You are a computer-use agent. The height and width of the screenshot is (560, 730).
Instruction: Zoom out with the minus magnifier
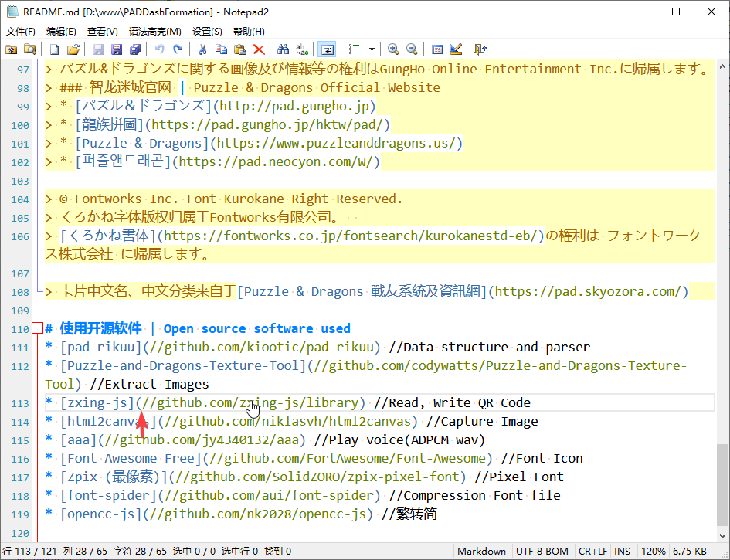(x=412, y=49)
